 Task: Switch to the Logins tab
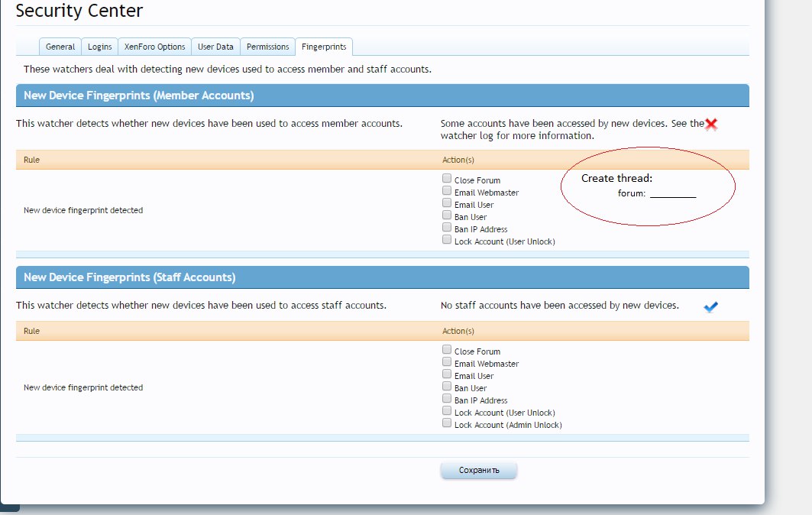99,47
